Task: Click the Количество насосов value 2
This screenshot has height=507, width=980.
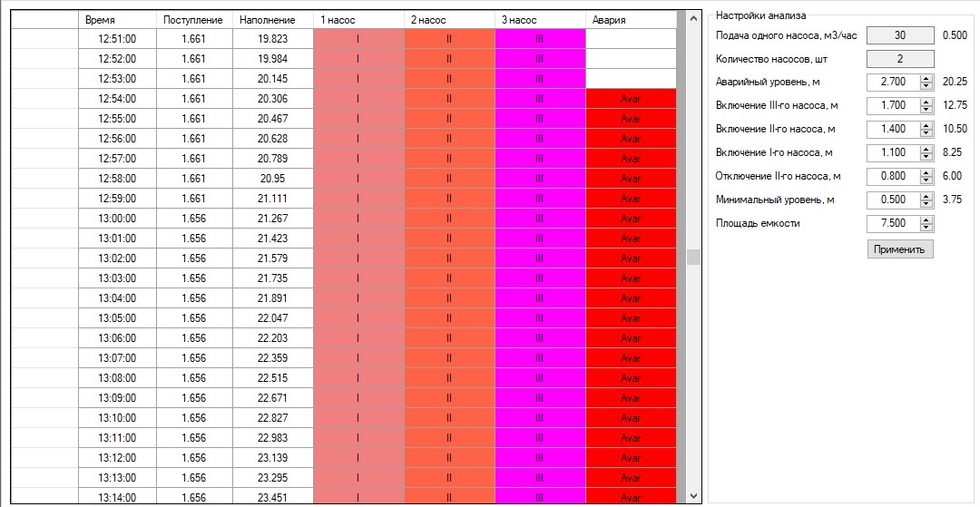Action: [x=900, y=59]
